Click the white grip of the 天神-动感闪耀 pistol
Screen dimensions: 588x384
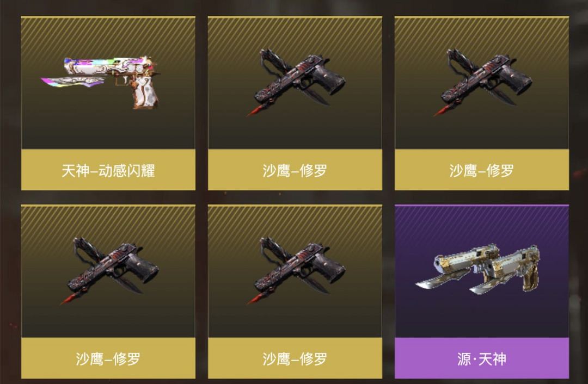145,94
